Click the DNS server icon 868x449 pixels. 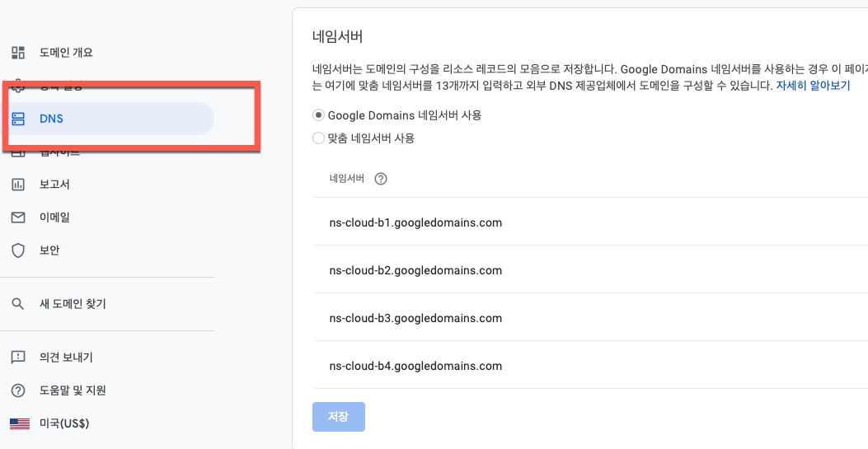click(18, 119)
